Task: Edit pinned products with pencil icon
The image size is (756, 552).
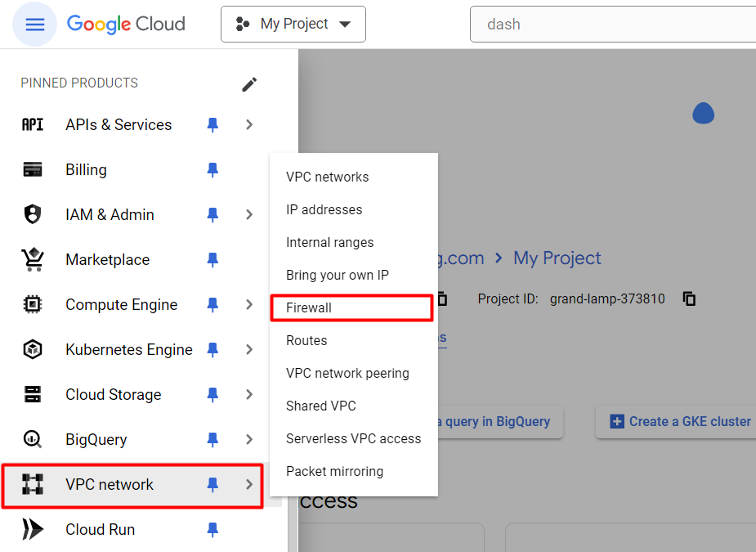Action: click(249, 84)
